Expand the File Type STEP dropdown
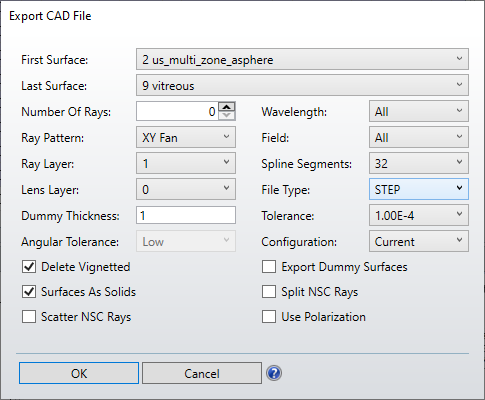 [x=419, y=189]
